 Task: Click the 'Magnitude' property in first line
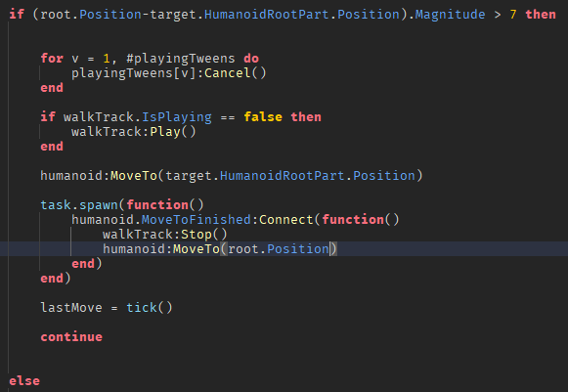tap(450, 15)
